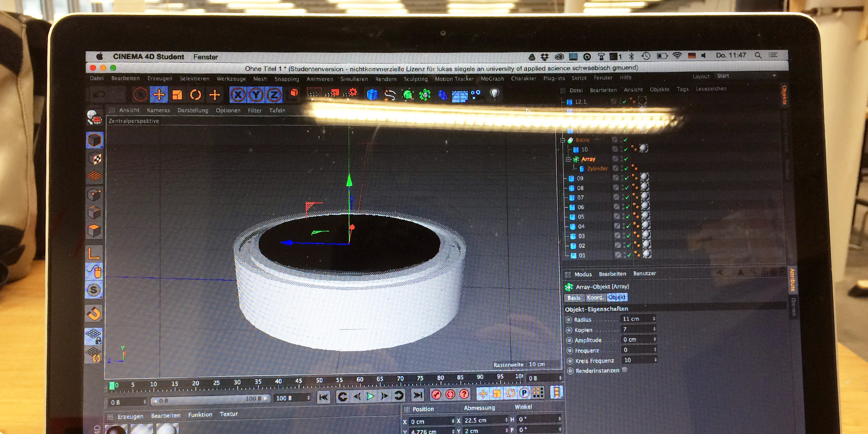
Task: Toggle visibility dots of the Zylinder object
Action: tap(635, 168)
